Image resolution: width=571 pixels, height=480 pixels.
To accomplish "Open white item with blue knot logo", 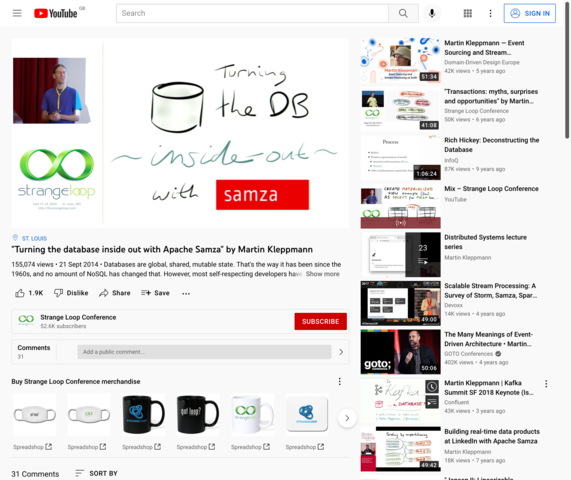I will click(307, 414).
